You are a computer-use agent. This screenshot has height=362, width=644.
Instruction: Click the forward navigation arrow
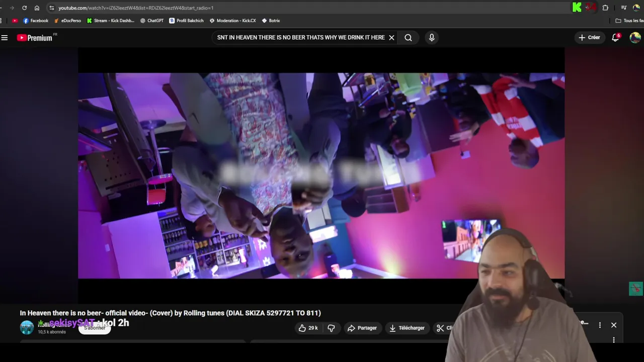pos(12,8)
